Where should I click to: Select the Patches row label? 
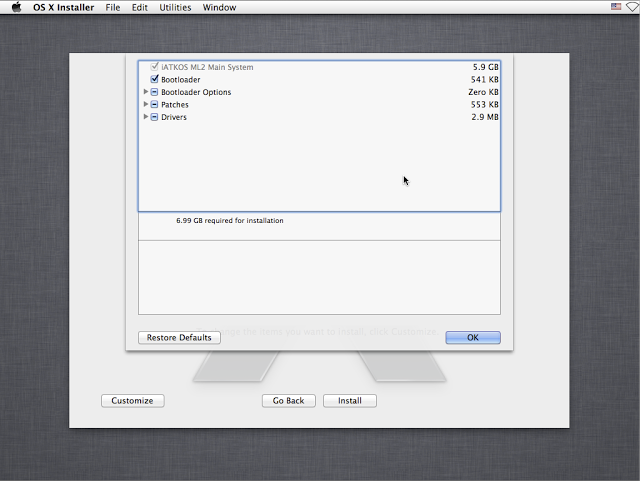pos(175,105)
